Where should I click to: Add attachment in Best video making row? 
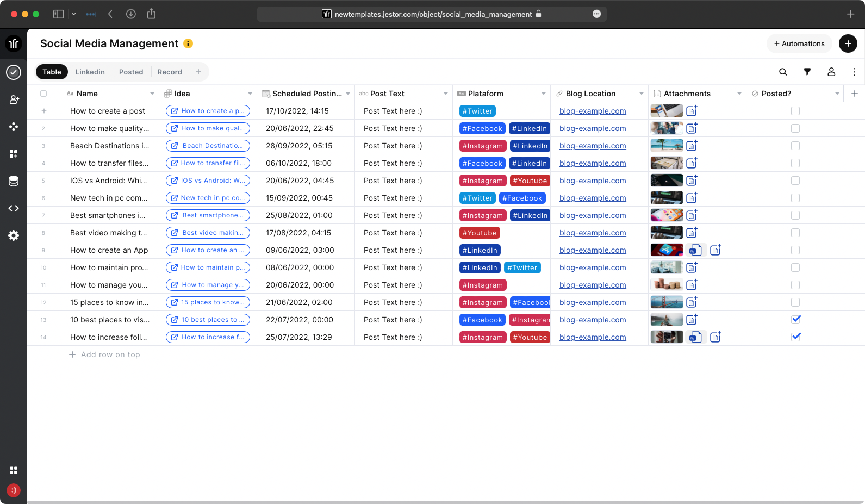(x=692, y=233)
